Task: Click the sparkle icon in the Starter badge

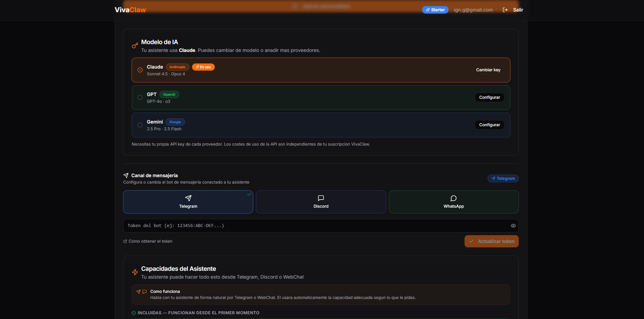Action: 428,10
